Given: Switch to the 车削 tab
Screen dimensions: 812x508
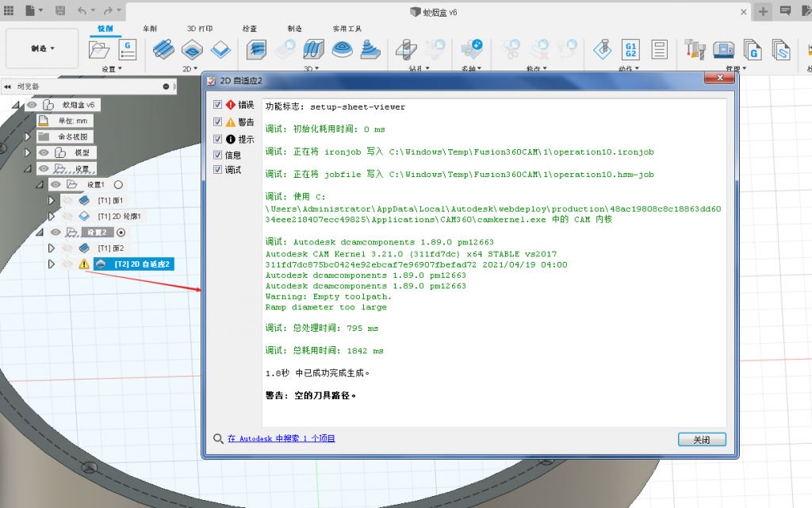Looking at the screenshot, I should tap(150, 29).
